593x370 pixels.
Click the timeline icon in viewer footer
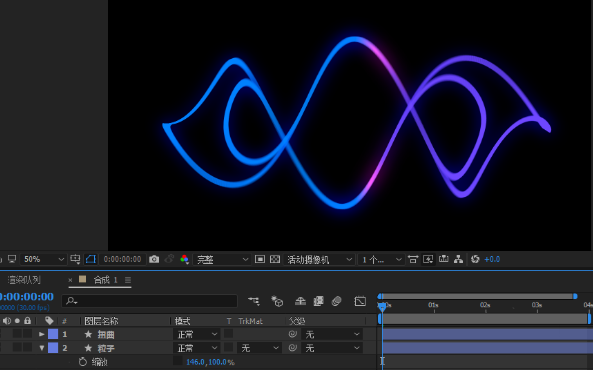click(x=443, y=259)
